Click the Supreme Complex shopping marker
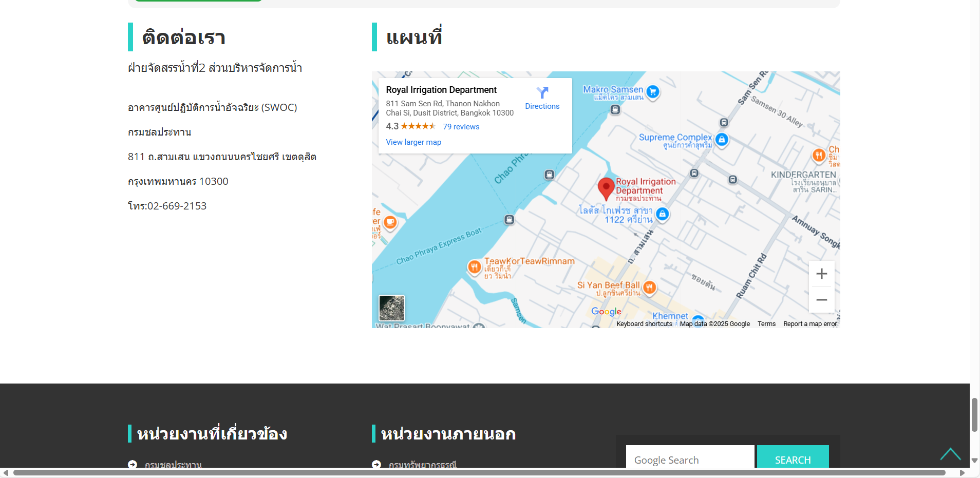The image size is (980, 478). click(722, 139)
